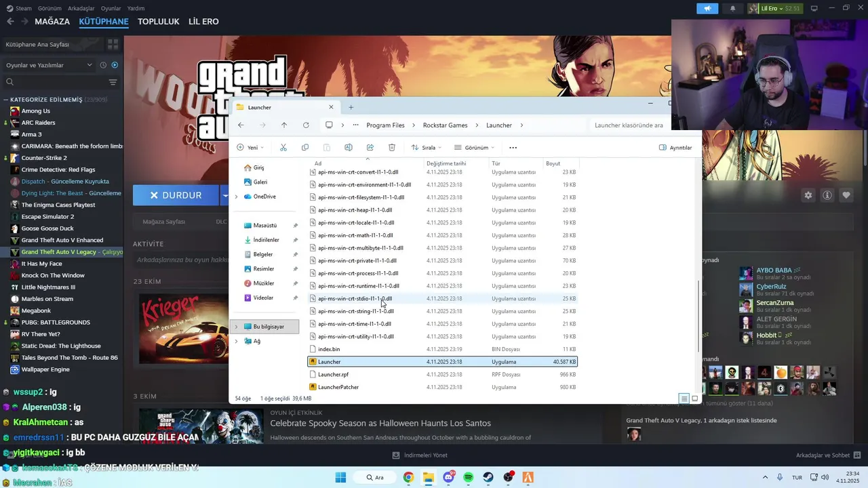This screenshot has height=488, width=868.
Task: Click the Rename icon in Explorer toolbar
Action: tap(349, 147)
